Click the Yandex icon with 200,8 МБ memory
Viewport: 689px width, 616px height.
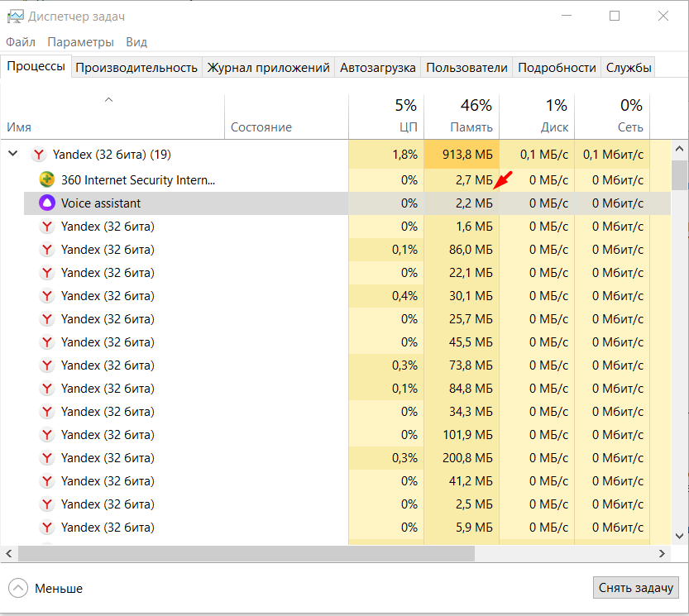[47, 457]
